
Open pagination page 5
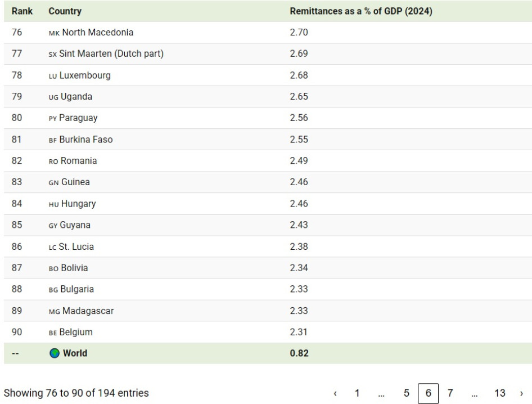(406, 393)
